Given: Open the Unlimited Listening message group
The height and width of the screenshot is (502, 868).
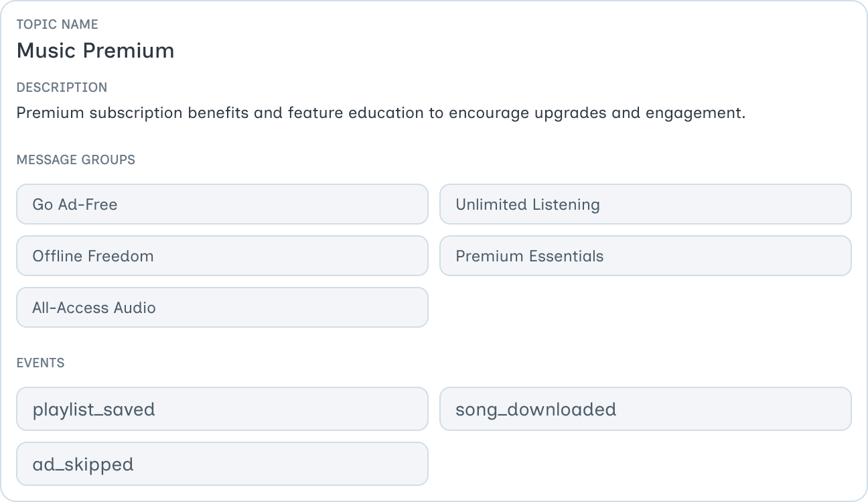Looking at the screenshot, I should pos(645,204).
